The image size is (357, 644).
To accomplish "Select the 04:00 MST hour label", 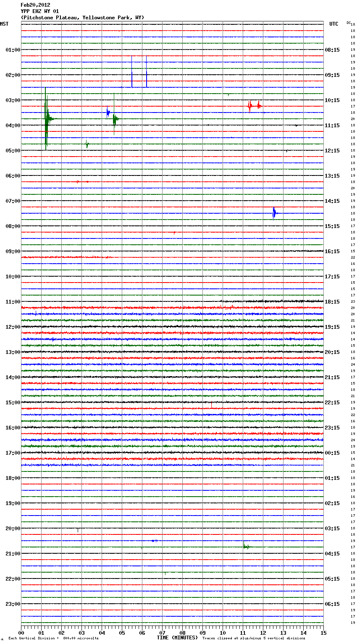I will (13, 126).
